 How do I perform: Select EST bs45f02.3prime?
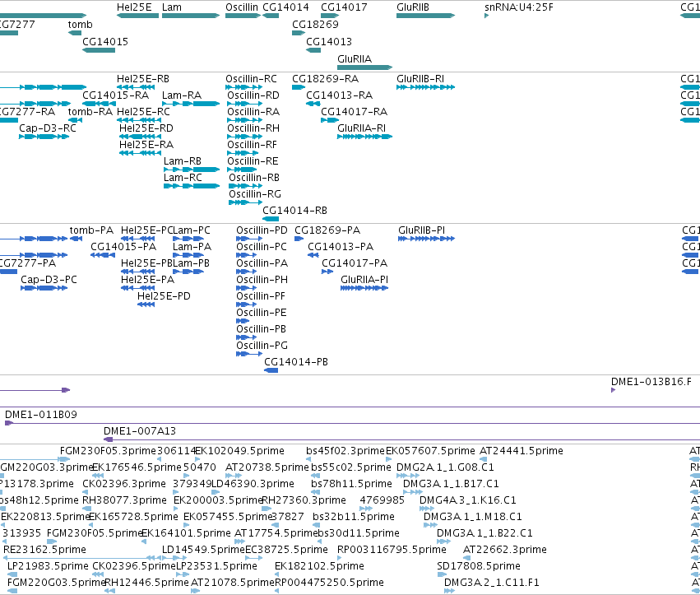308,459
